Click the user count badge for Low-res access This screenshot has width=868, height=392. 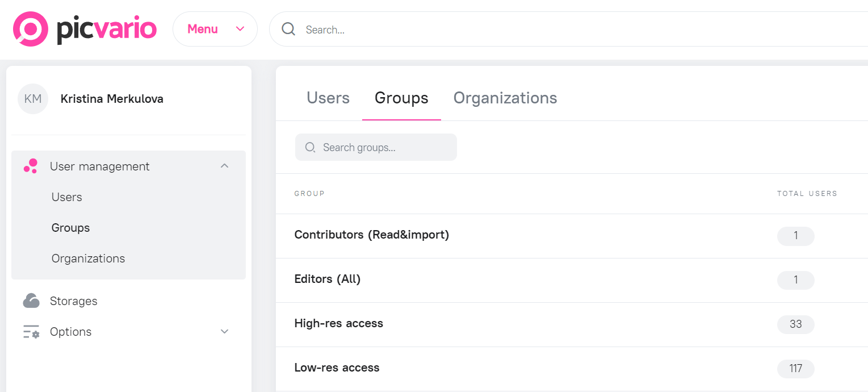(x=795, y=369)
